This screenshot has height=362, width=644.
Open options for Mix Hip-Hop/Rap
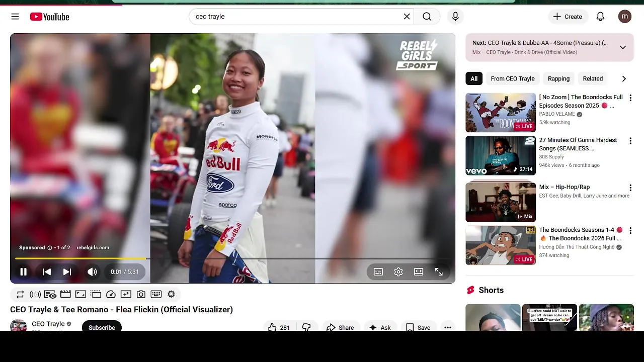pos(630,188)
